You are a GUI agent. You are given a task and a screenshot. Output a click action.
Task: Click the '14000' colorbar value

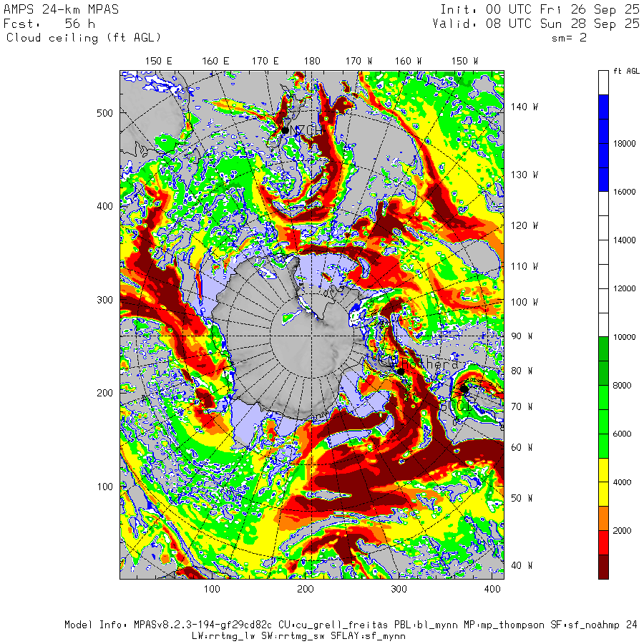(624, 240)
